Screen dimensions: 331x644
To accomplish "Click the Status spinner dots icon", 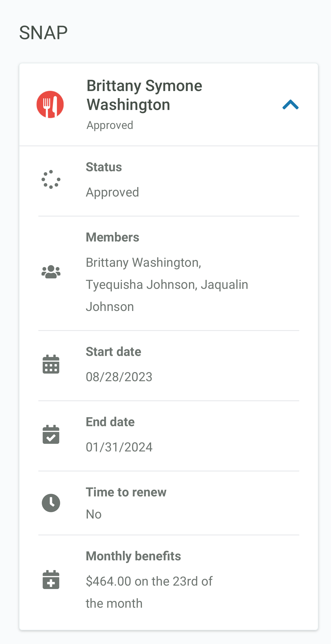I will pyautogui.click(x=51, y=179).
